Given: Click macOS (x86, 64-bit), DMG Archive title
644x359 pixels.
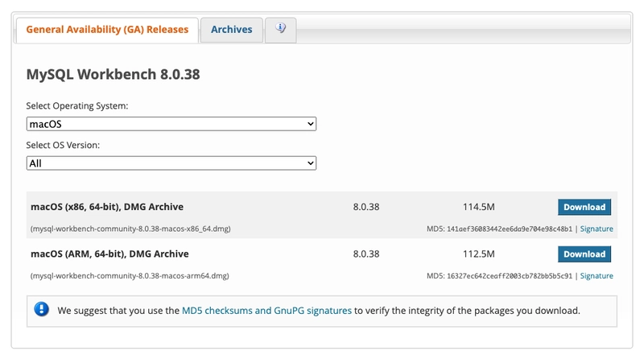Looking at the screenshot, I should (x=107, y=207).
